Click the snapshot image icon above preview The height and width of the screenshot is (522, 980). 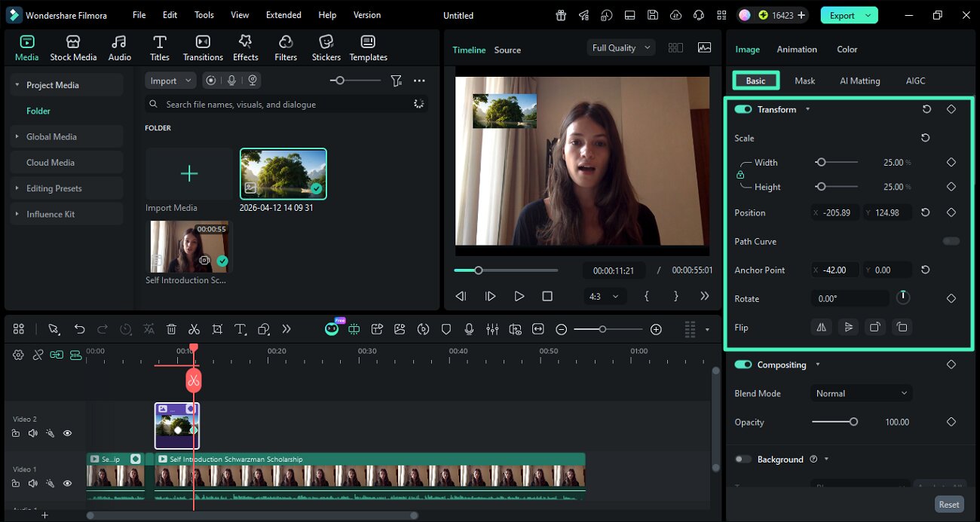(x=704, y=47)
